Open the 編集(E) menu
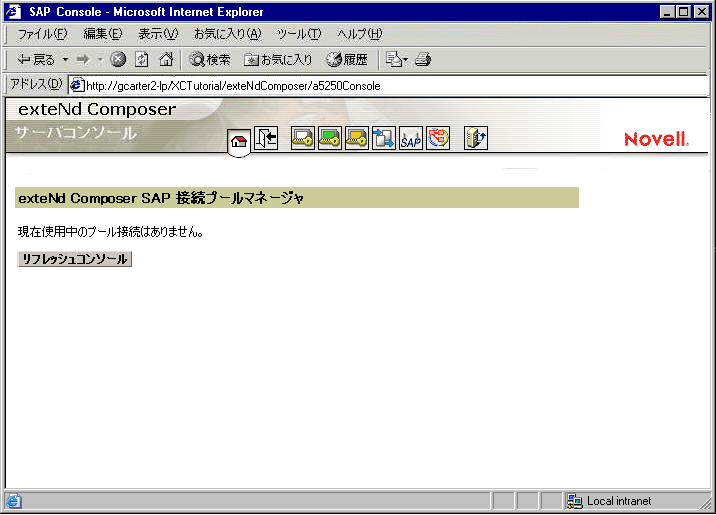 103,34
